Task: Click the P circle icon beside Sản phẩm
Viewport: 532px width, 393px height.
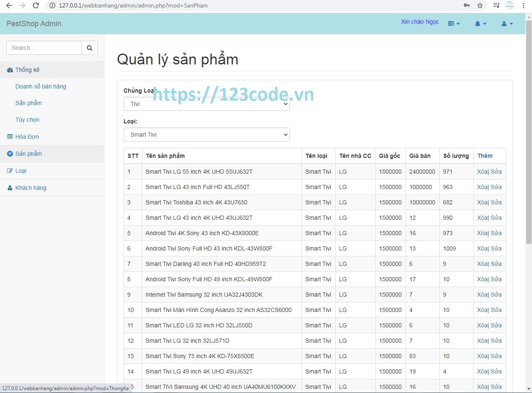Action: click(x=10, y=154)
